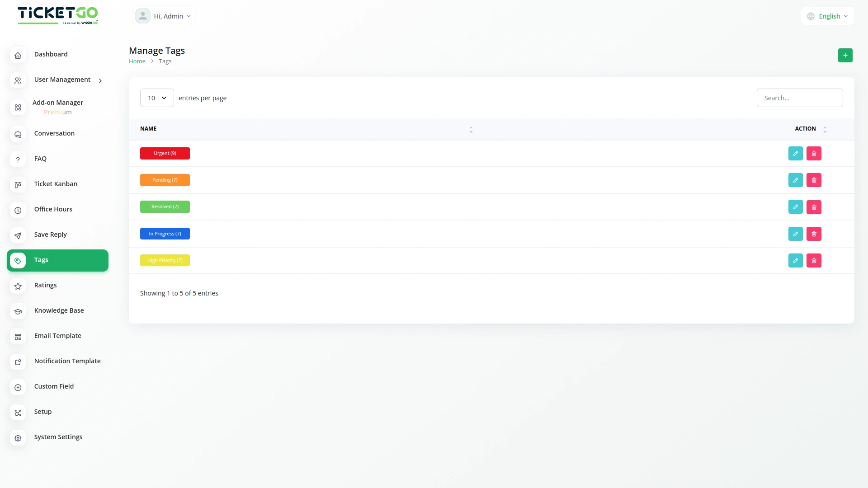
Task: Edit the High Priority tag
Action: [795, 261]
